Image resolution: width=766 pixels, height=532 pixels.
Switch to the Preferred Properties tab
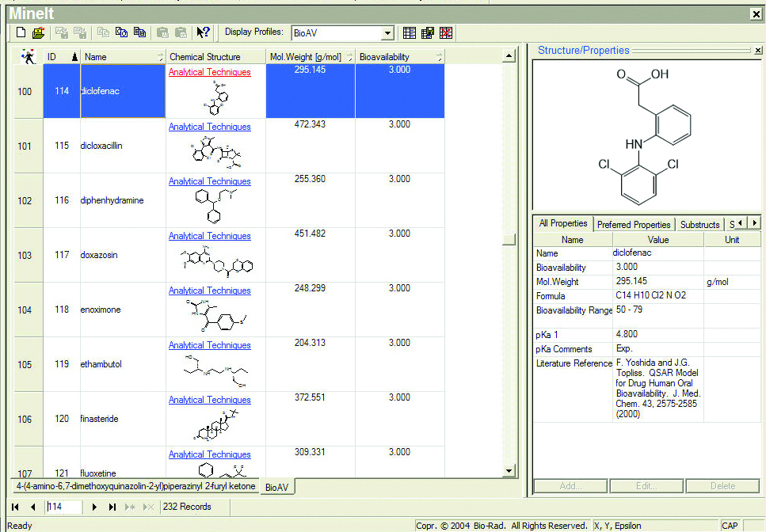click(x=634, y=225)
